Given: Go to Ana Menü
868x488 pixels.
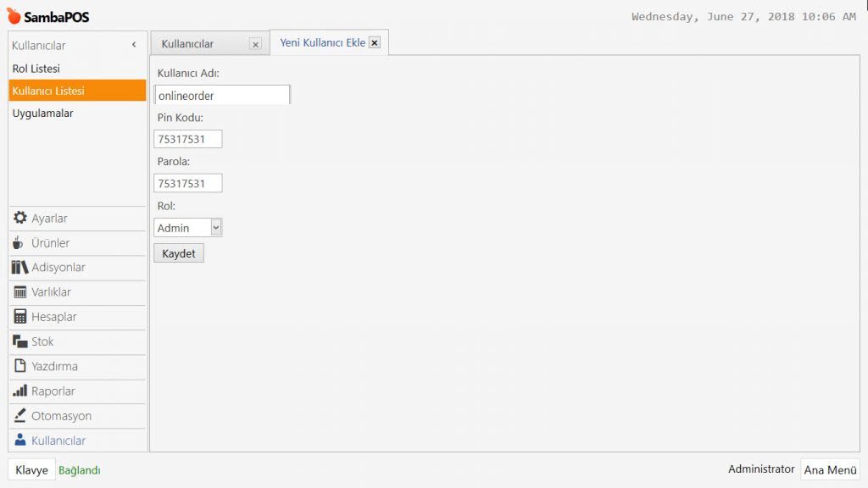Looking at the screenshot, I should click(x=830, y=470).
